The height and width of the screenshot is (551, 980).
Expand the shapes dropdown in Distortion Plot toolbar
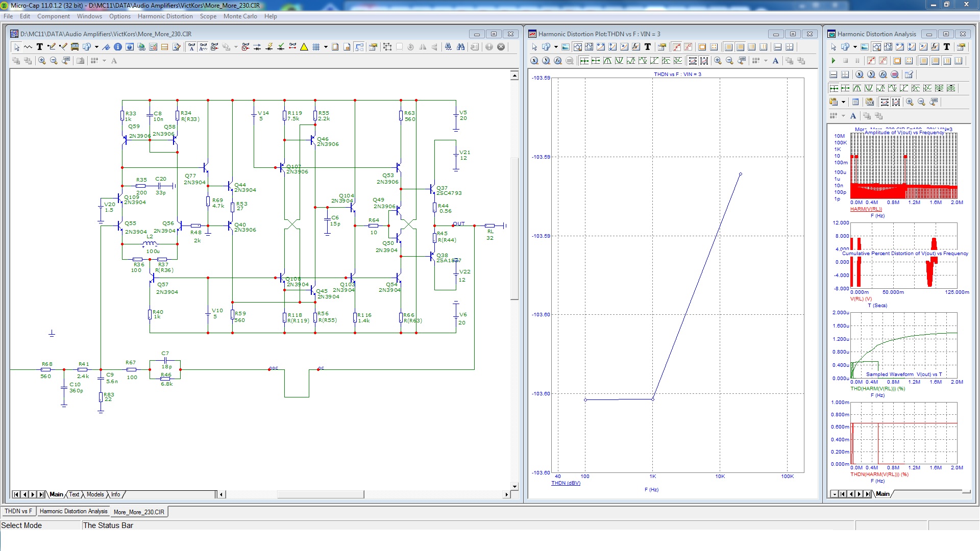pos(556,47)
